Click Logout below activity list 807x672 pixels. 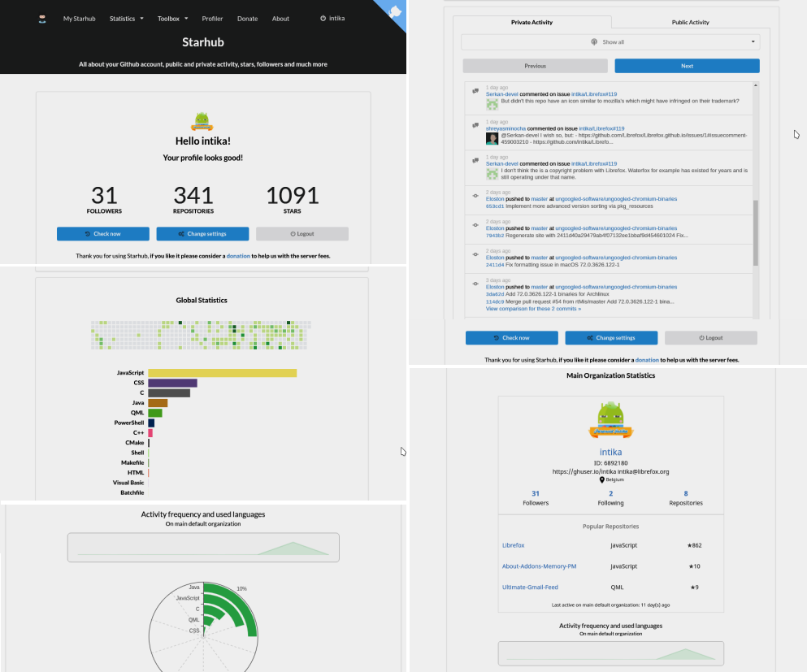711,338
